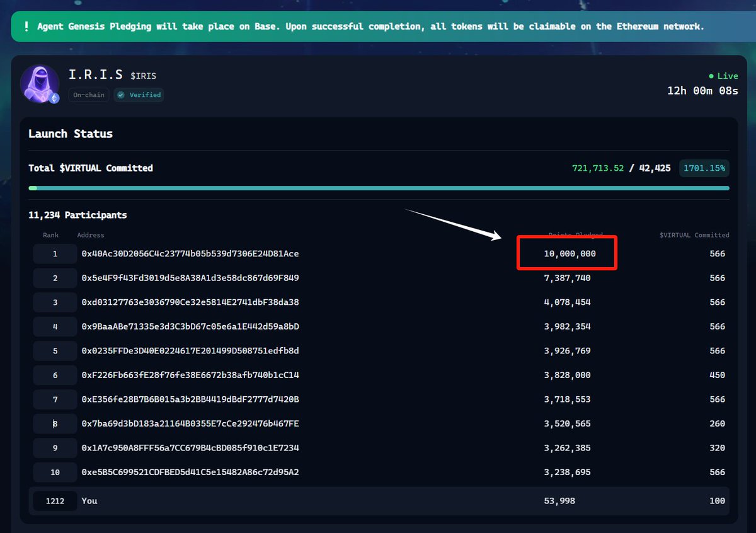Click the Agent Genesis Pledging notice banner text
756x533 pixels.
tap(370, 26)
